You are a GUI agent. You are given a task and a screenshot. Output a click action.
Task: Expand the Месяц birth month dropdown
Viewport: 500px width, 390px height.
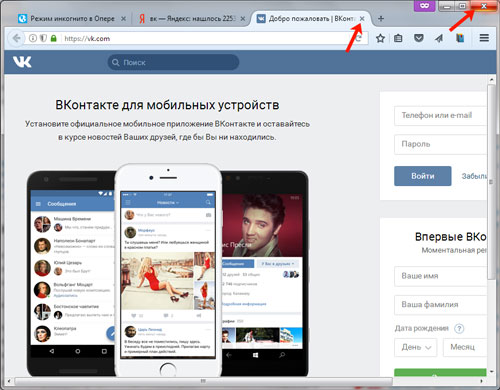465,347
